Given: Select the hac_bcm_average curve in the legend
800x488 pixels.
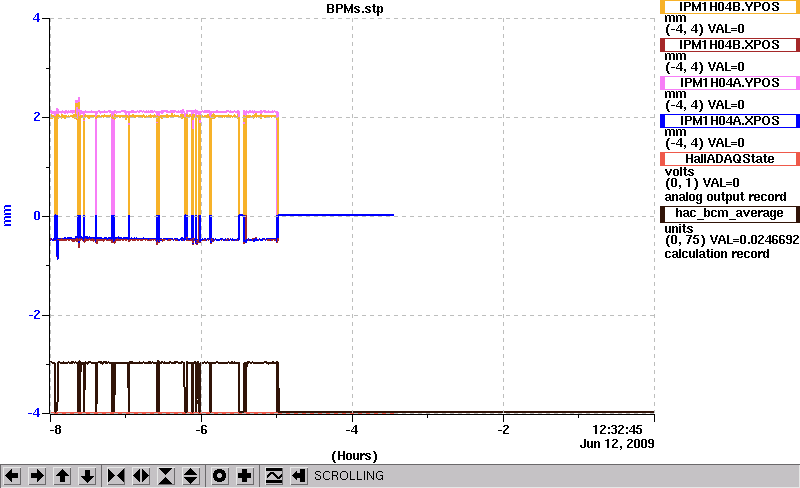Looking at the screenshot, I should [730, 214].
